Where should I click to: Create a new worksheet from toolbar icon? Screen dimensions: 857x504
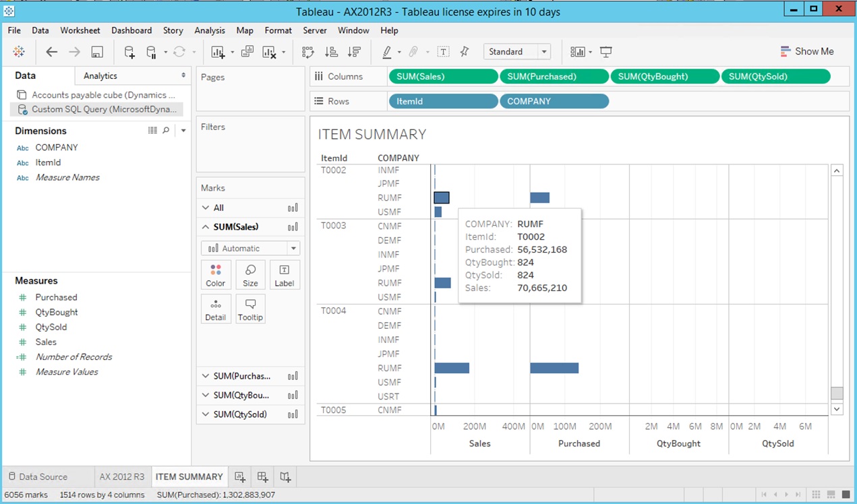218,52
